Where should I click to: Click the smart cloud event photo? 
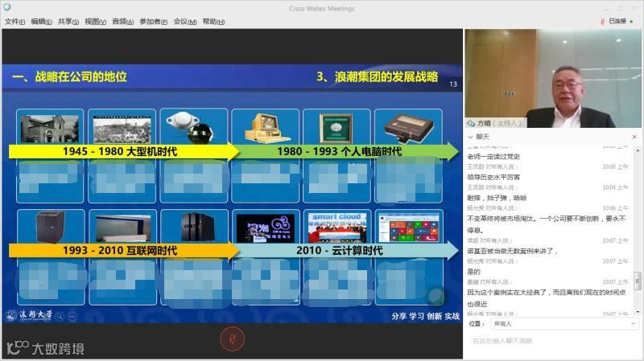[x=336, y=228]
